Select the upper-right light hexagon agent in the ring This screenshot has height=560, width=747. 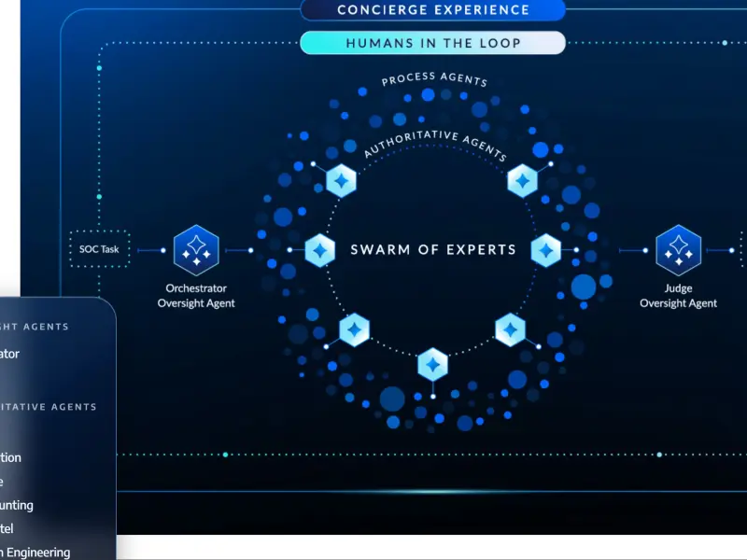pos(523,180)
